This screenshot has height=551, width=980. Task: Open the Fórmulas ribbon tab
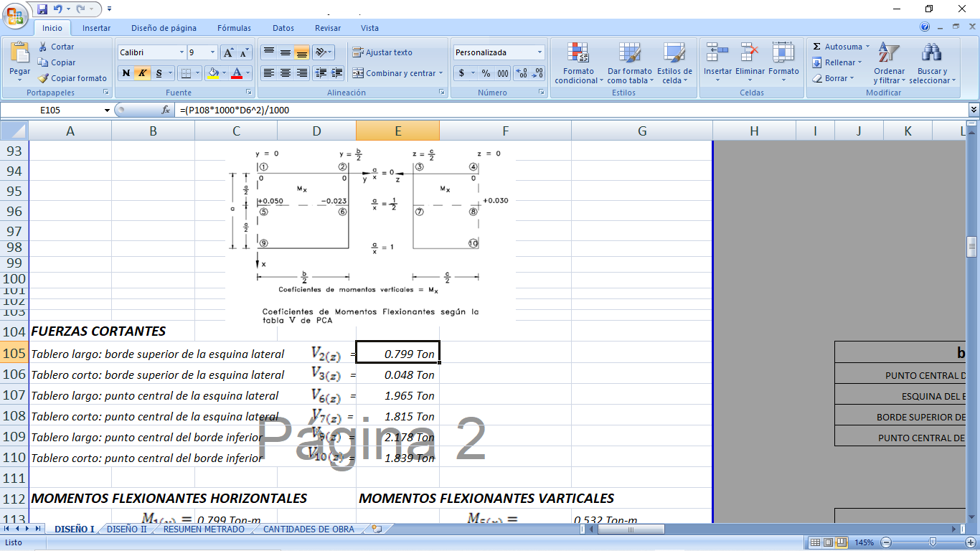pos(234,28)
